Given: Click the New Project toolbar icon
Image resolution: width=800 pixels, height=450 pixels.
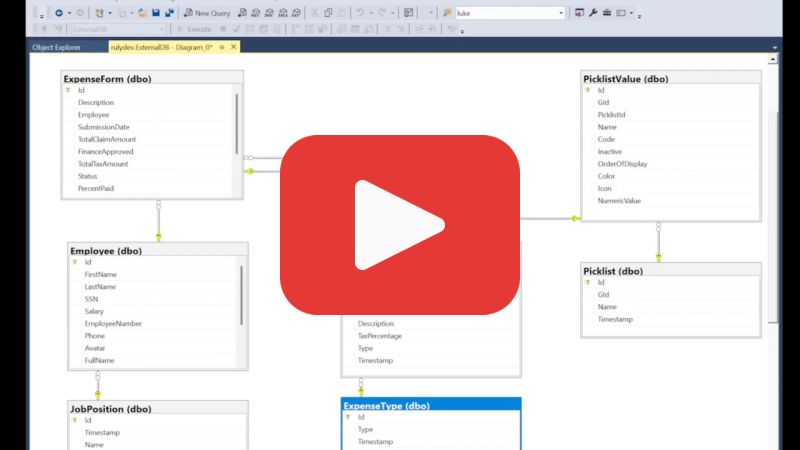Looking at the screenshot, I should click(99, 13).
